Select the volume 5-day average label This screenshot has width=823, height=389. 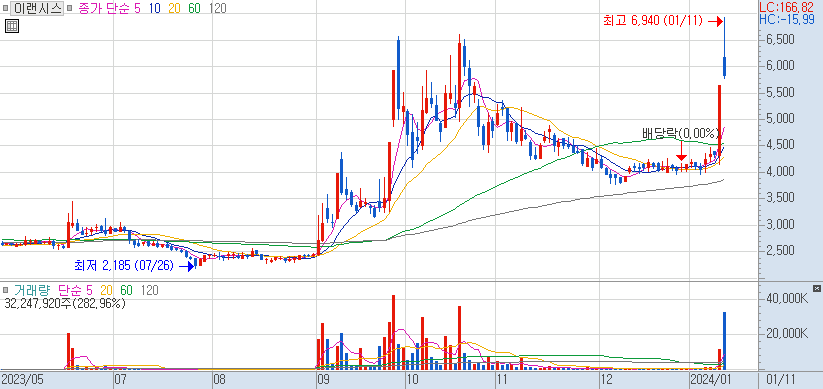coord(89,290)
